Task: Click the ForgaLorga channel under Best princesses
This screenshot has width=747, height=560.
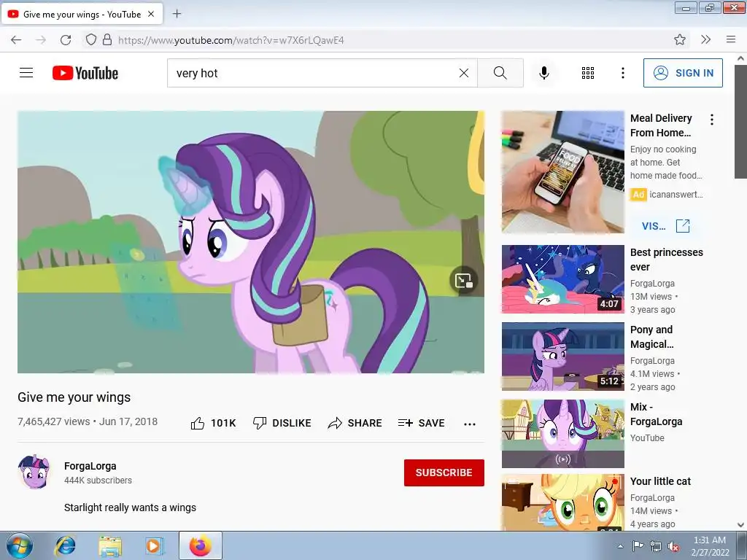Action: coord(652,284)
